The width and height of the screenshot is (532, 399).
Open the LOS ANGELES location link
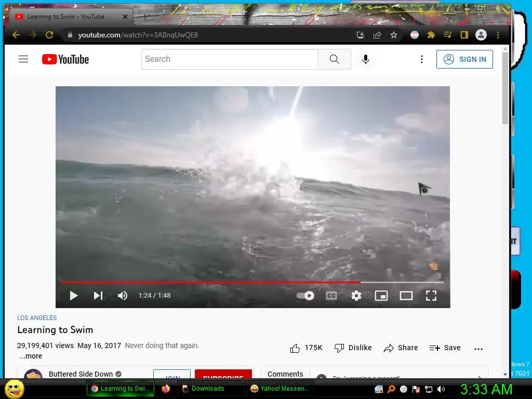tap(37, 317)
